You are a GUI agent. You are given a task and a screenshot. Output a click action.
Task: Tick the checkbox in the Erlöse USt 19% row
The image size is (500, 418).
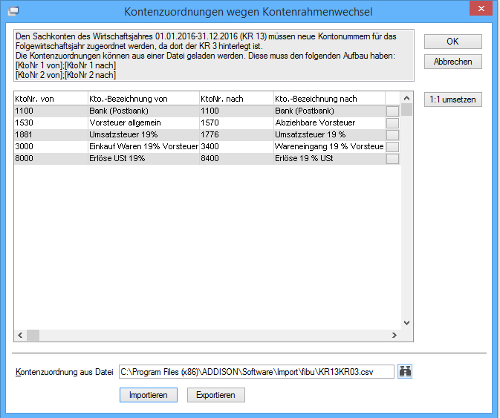point(392,159)
